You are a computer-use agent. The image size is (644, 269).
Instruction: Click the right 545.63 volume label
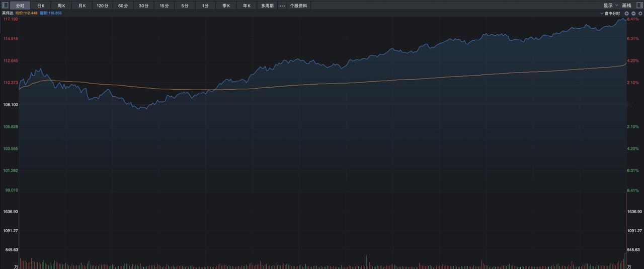point(633,250)
